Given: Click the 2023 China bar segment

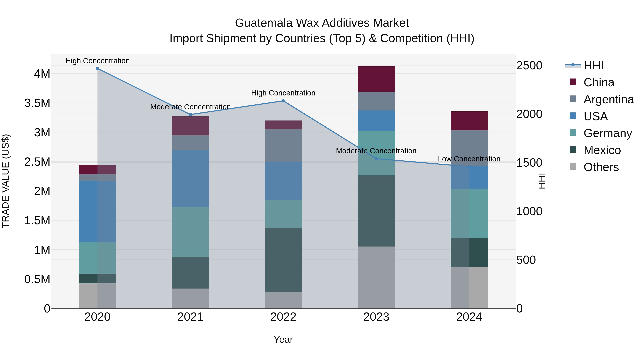Looking at the screenshot, I should point(376,79).
